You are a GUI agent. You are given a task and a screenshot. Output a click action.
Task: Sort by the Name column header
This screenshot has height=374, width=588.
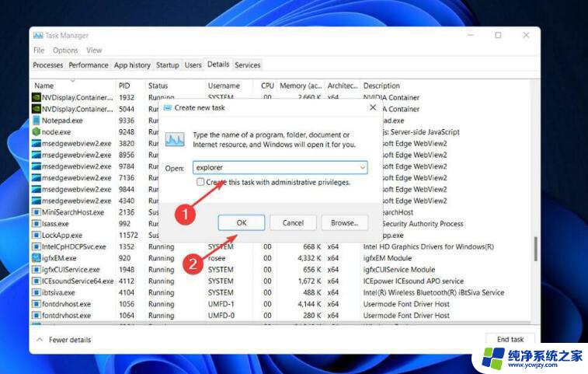pos(44,86)
